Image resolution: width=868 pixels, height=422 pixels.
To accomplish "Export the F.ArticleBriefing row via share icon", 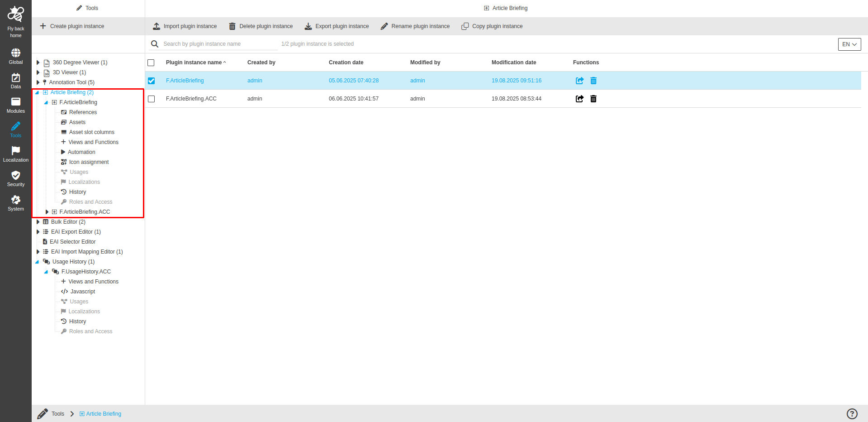I will (579, 81).
